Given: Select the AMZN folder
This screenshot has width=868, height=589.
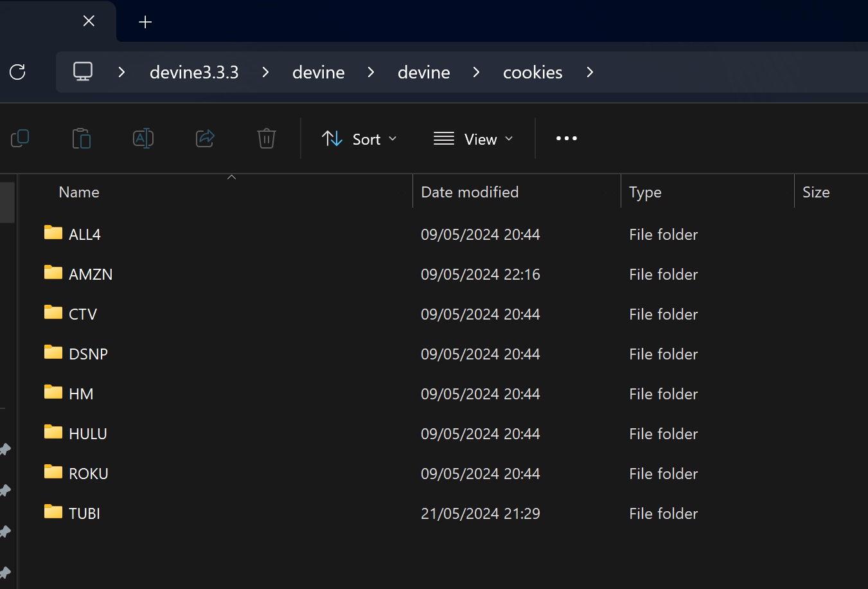Looking at the screenshot, I should (91, 275).
